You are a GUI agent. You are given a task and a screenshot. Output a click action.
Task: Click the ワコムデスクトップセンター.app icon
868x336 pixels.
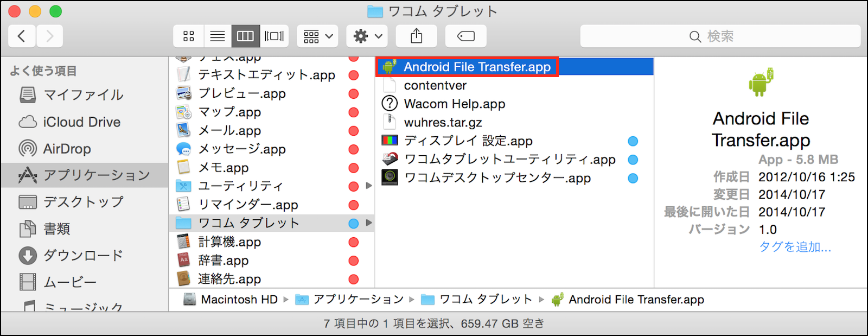(390, 177)
